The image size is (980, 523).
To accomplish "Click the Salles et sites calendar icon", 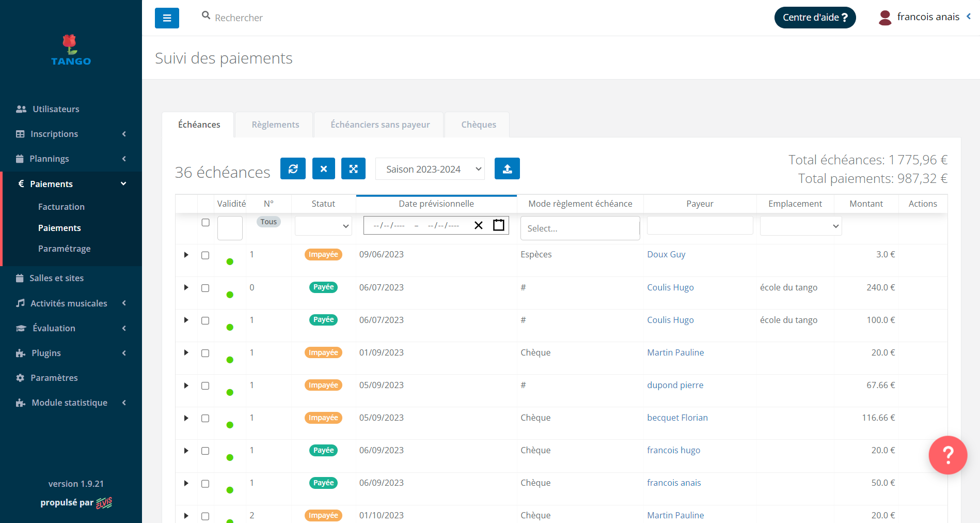I will [x=20, y=278].
